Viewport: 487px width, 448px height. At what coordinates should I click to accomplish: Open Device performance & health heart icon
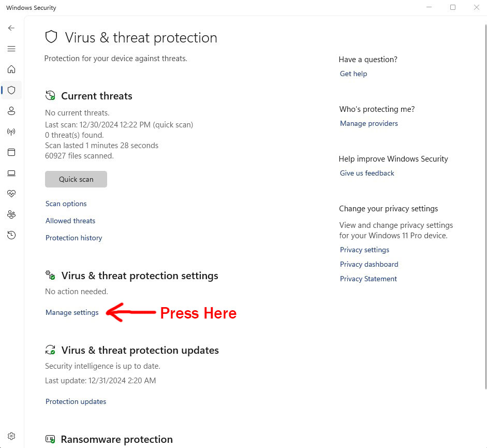tap(11, 194)
